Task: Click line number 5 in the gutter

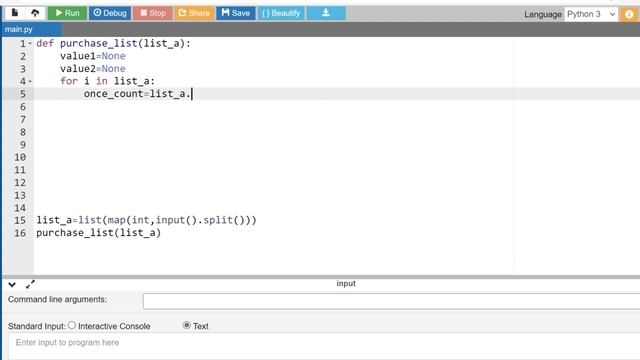Action: coord(23,94)
